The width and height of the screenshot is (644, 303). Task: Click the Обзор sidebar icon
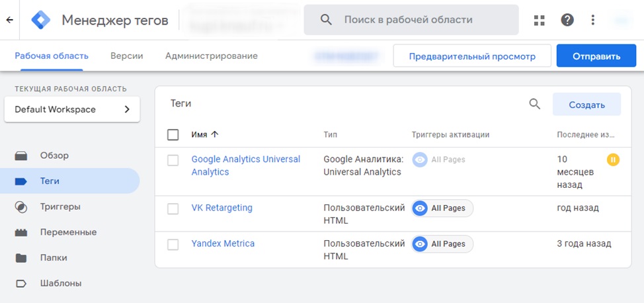pyautogui.click(x=21, y=156)
